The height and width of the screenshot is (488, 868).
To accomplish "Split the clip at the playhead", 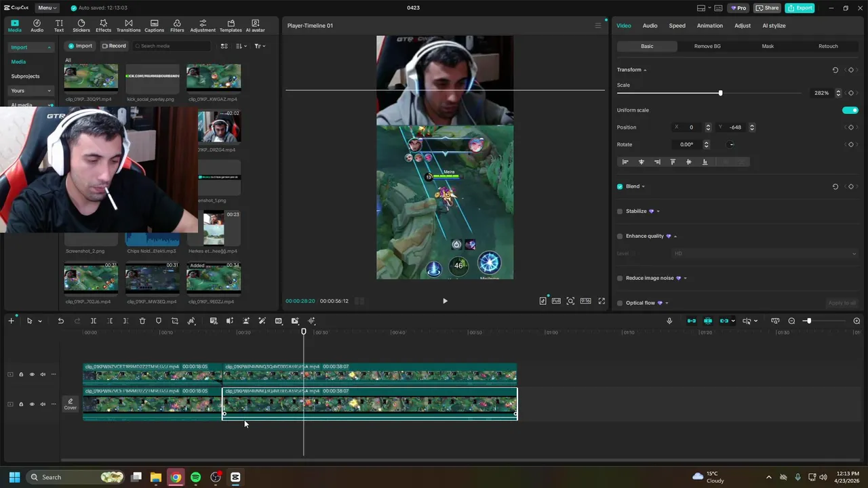I will click(94, 321).
